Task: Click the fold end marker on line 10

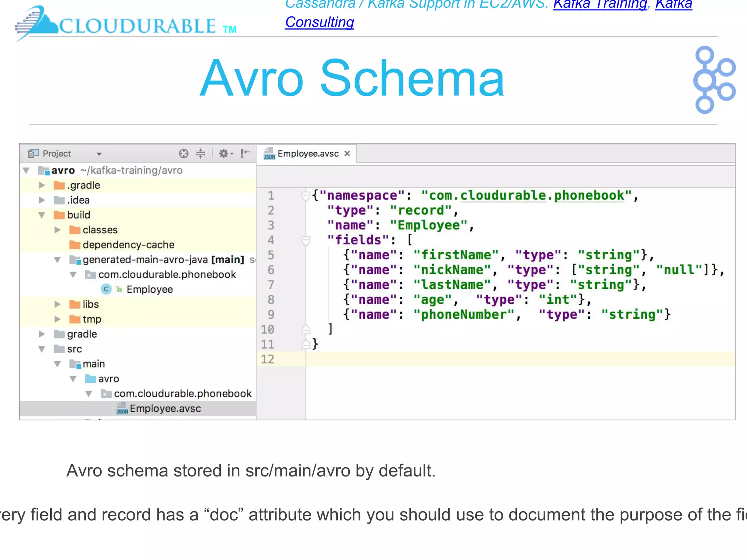Action: point(306,330)
